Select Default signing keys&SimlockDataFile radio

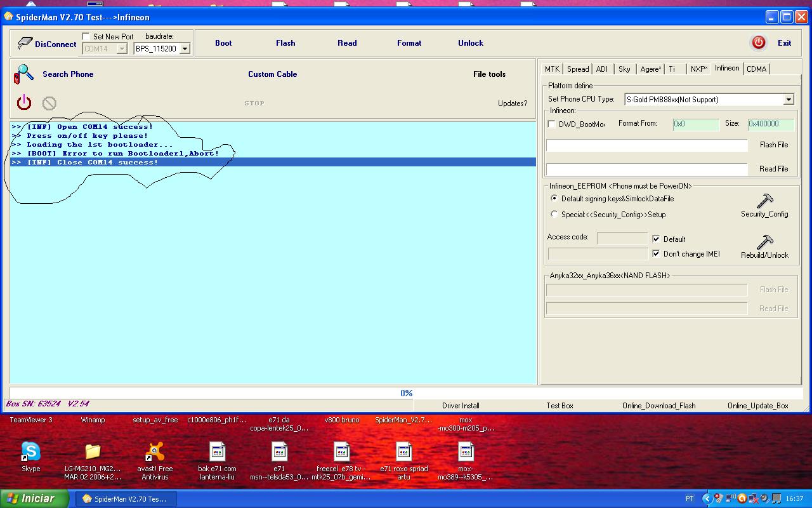click(x=554, y=199)
